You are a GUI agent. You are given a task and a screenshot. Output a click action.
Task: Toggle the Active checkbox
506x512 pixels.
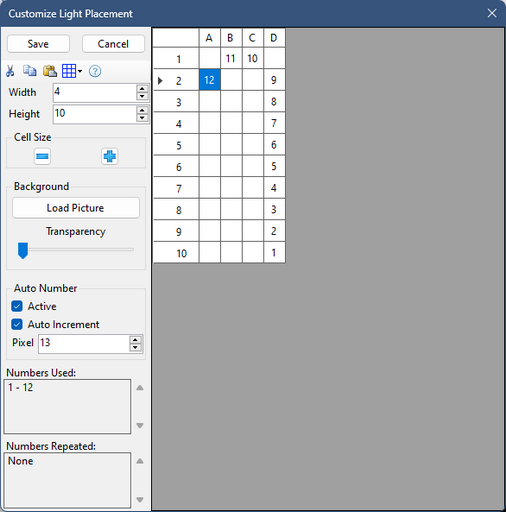pos(17,306)
